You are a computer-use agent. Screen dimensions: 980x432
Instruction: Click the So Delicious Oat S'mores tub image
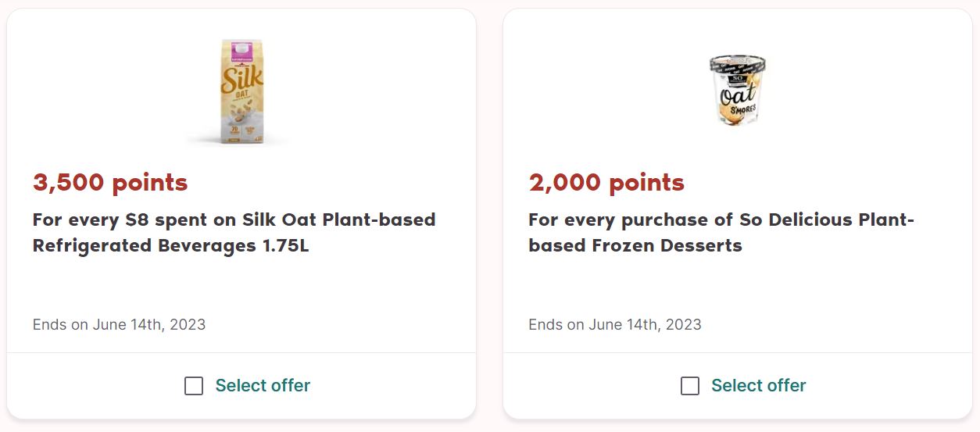point(736,91)
